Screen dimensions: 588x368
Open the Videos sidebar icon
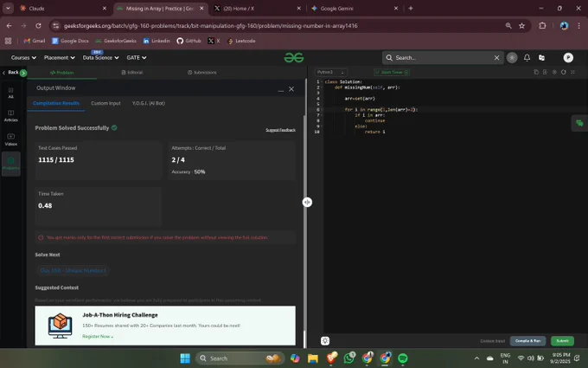(x=11, y=139)
